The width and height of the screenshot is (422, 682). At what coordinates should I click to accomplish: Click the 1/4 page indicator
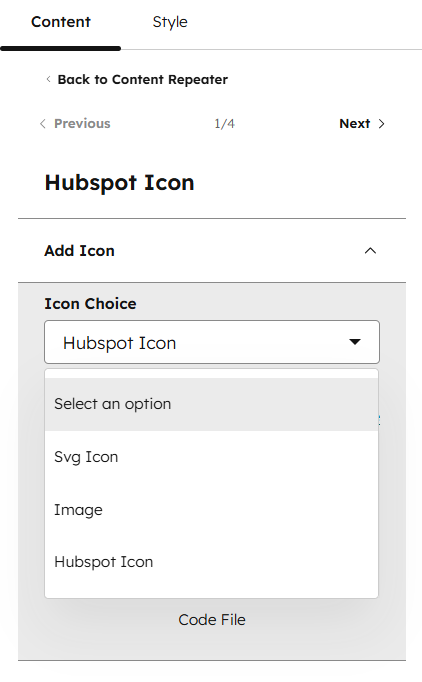224,124
